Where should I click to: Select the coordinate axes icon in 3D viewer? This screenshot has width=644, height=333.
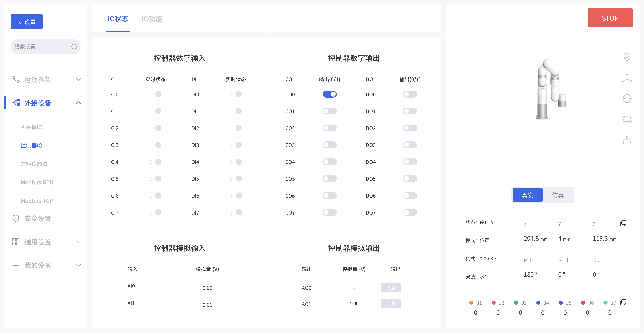click(627, 78)
